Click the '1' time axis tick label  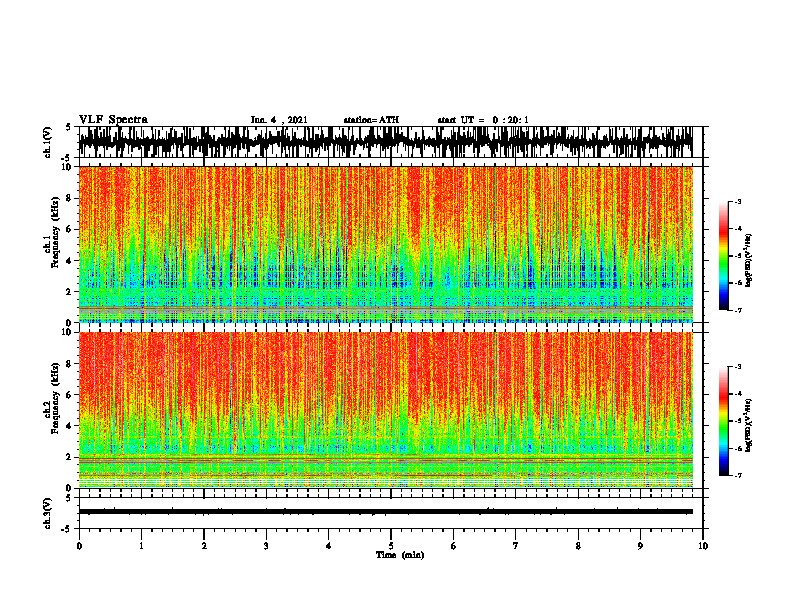[141, 546]
